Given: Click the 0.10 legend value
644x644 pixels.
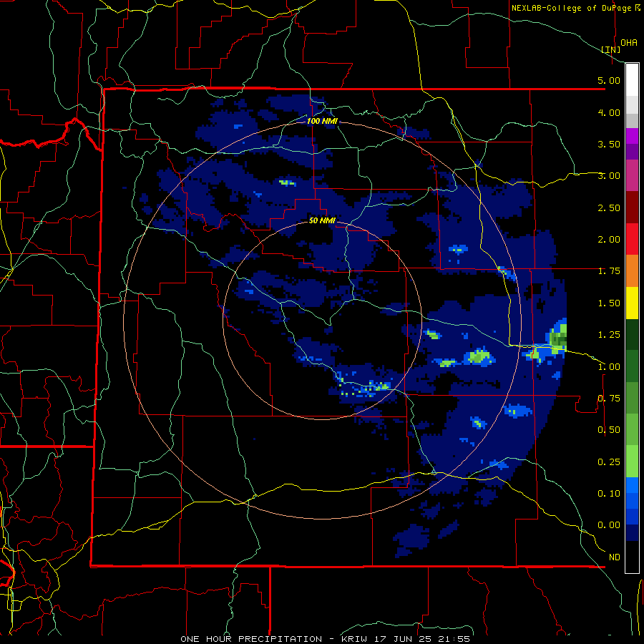Looking at the screenshot, I should click(609, 494).
